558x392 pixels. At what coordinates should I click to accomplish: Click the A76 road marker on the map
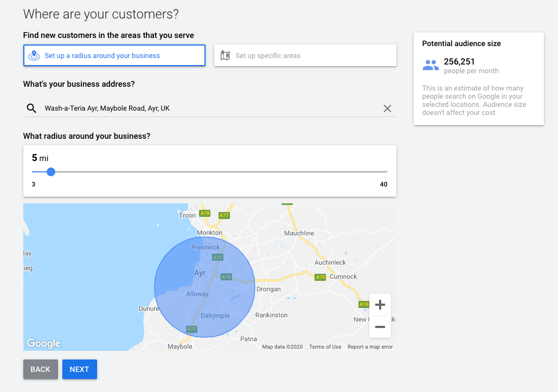point(364,304)
